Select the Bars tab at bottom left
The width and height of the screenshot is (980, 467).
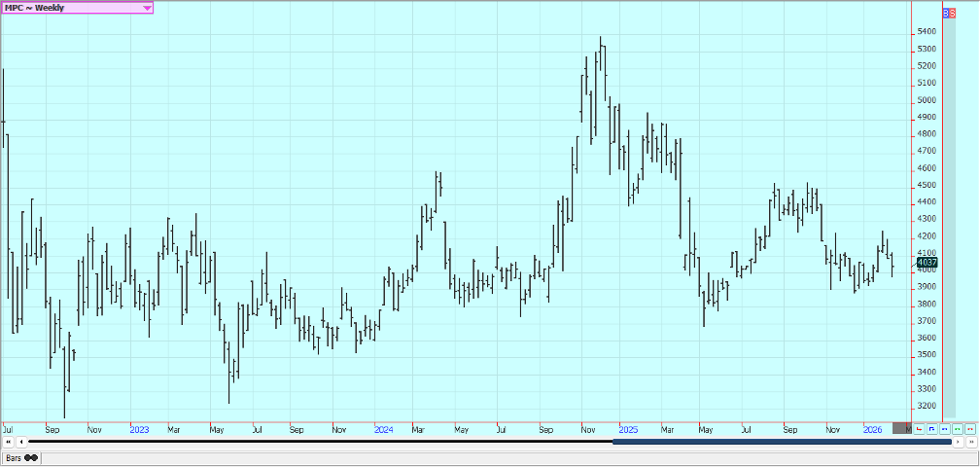pos(14,457)
